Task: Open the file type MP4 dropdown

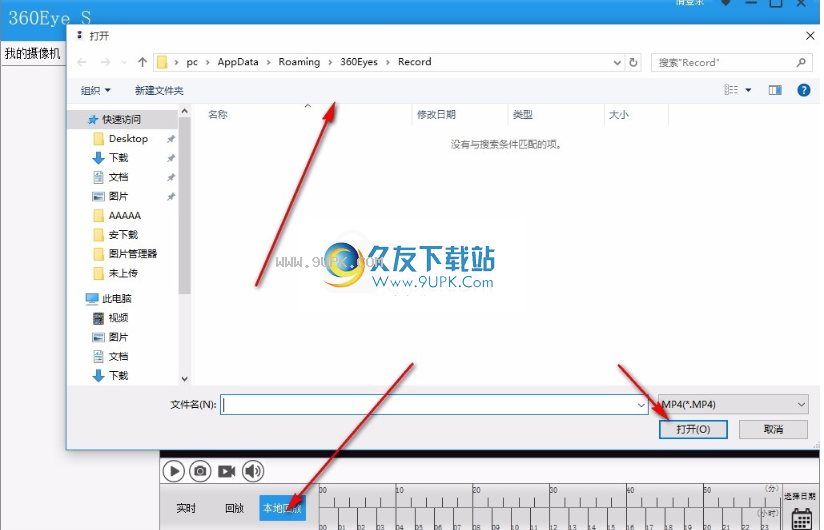Action: click(733, 404)
